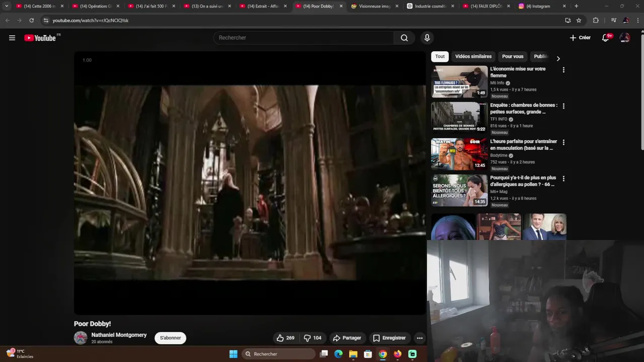Open the notifications bell
Viewport: 644px width, 362px height.
(x=606, y=38)
